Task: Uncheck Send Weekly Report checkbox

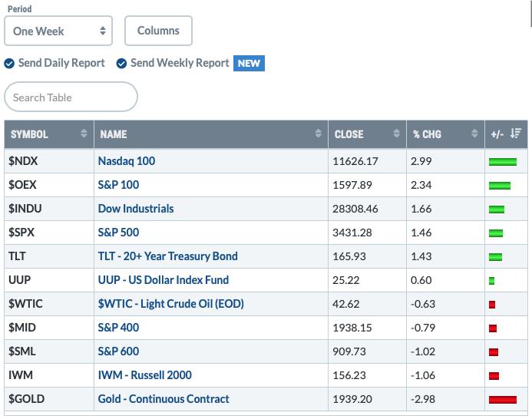Action: (x=121, y=63)
